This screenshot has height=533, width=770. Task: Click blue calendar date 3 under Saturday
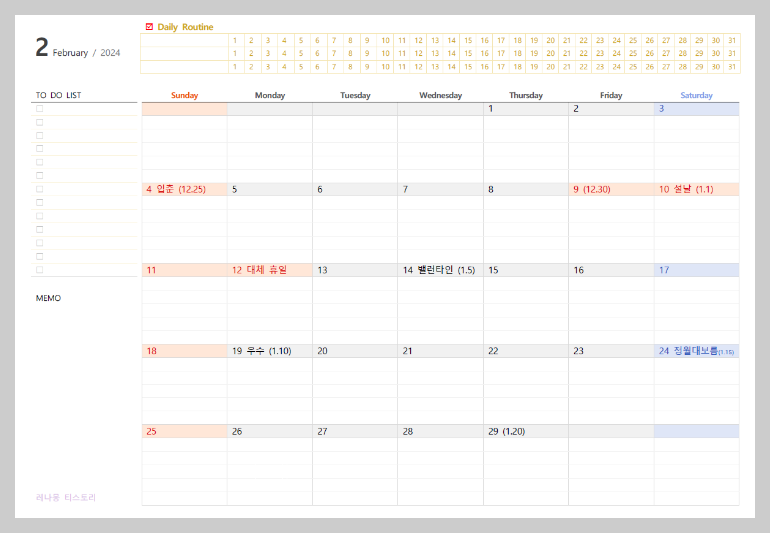coord(661,109)
